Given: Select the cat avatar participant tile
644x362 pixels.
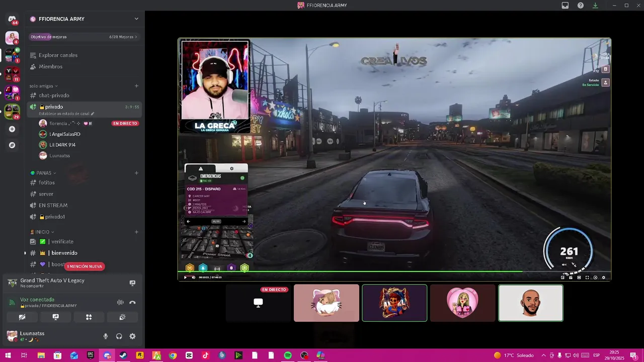Looking at the screenshot, I should (327, 303).
